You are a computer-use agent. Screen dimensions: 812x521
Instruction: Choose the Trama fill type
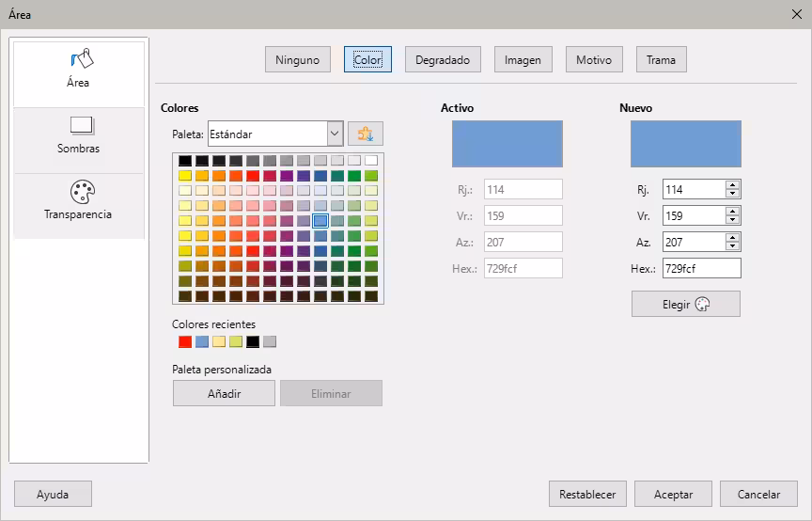tap(662, 59)
